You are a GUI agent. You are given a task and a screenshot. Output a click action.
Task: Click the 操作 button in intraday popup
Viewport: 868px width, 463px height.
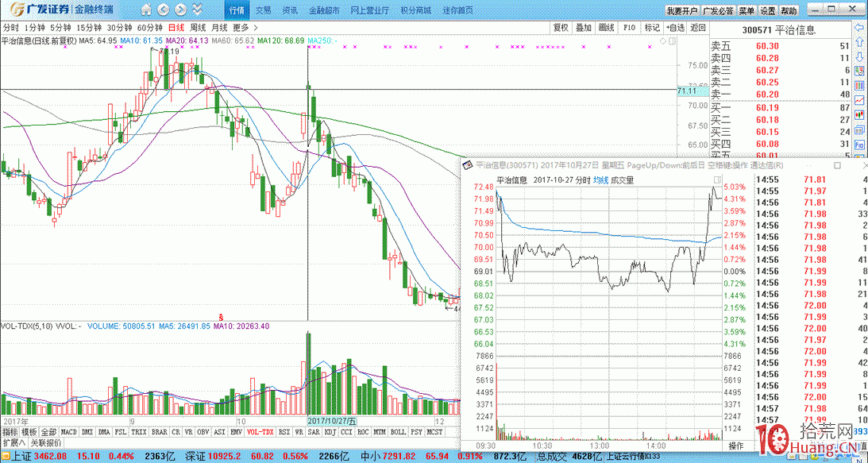click(735, 446)
